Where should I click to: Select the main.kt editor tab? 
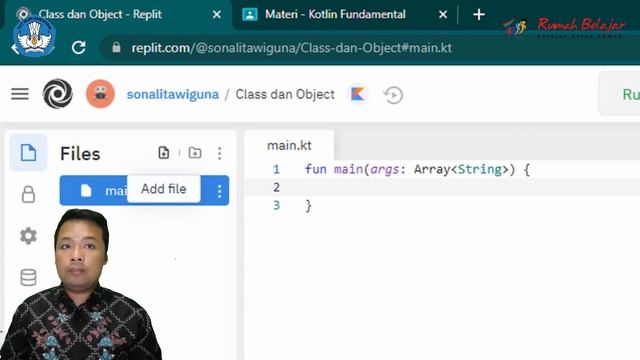[x=289, y=145]
